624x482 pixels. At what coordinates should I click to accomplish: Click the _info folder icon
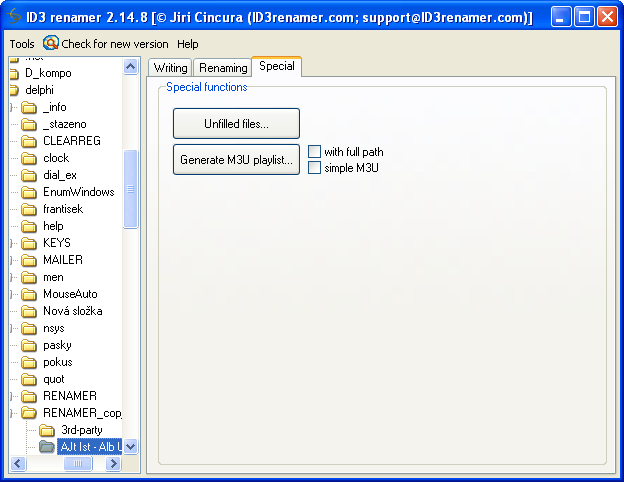(x=29, y=107)
